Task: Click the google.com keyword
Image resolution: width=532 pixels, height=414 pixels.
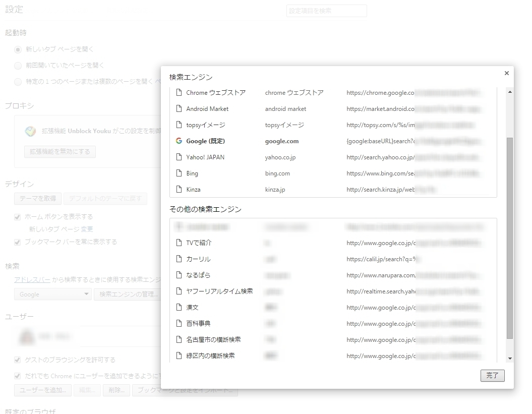Action: [x=282, y=141]
